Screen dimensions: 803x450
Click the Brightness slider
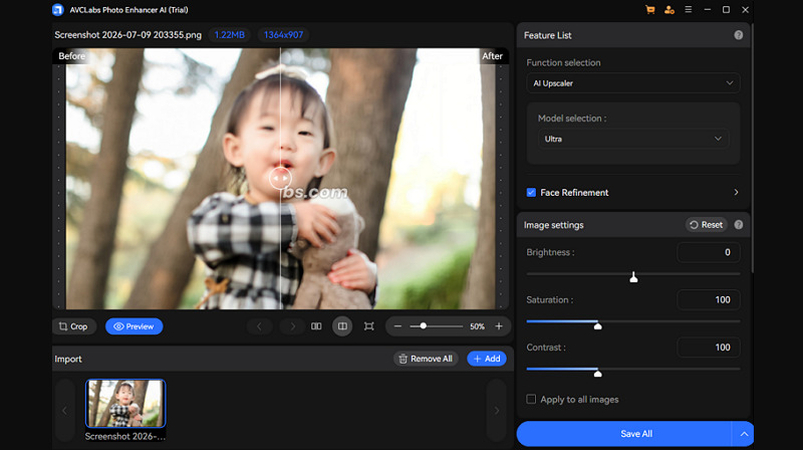633,275
